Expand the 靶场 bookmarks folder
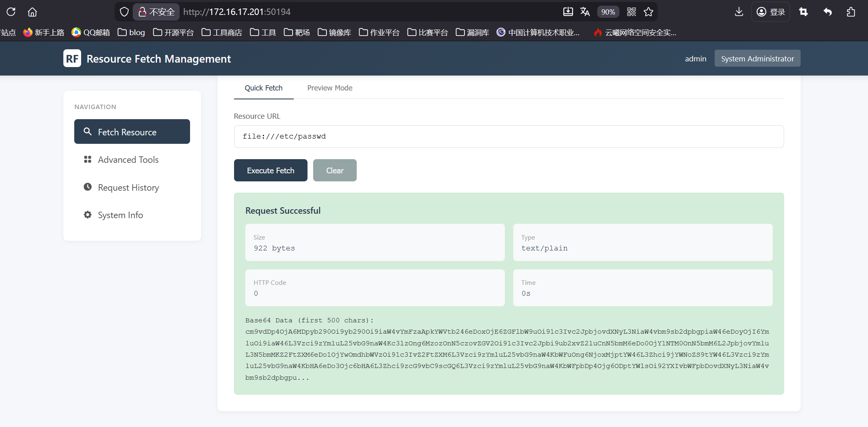 click(x=297, y=32)
